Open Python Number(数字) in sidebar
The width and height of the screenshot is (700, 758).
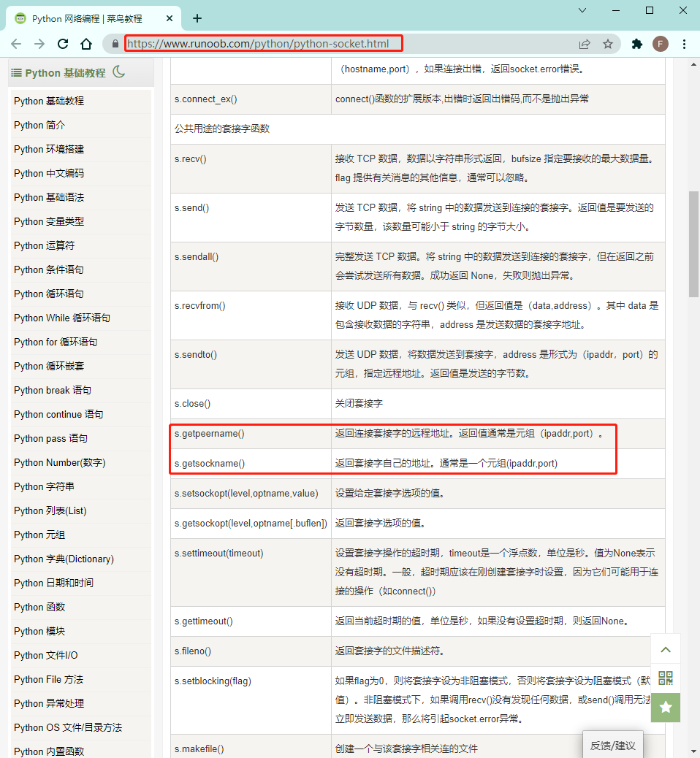pos(59,463)
